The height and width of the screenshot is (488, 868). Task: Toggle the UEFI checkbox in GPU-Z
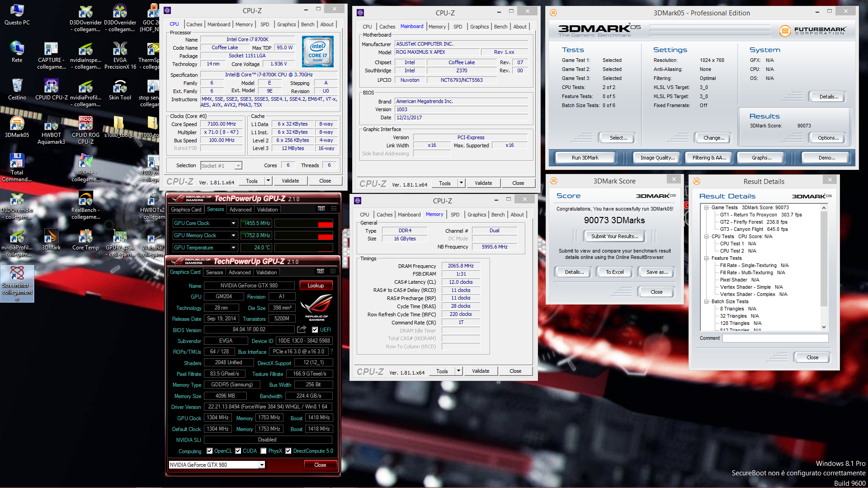pyautogui.click(x=315, y=330)
